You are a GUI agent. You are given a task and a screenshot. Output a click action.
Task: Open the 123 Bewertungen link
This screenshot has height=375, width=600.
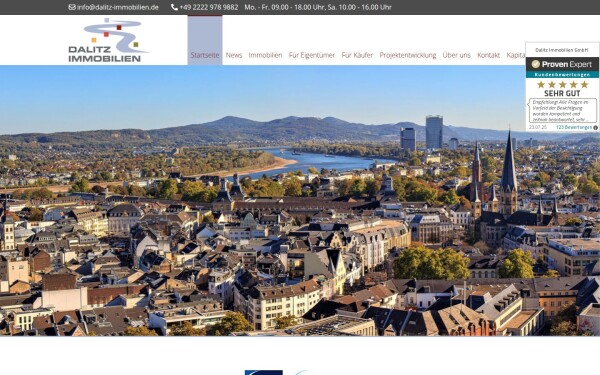pyautogui.click(x=574, y=127)
